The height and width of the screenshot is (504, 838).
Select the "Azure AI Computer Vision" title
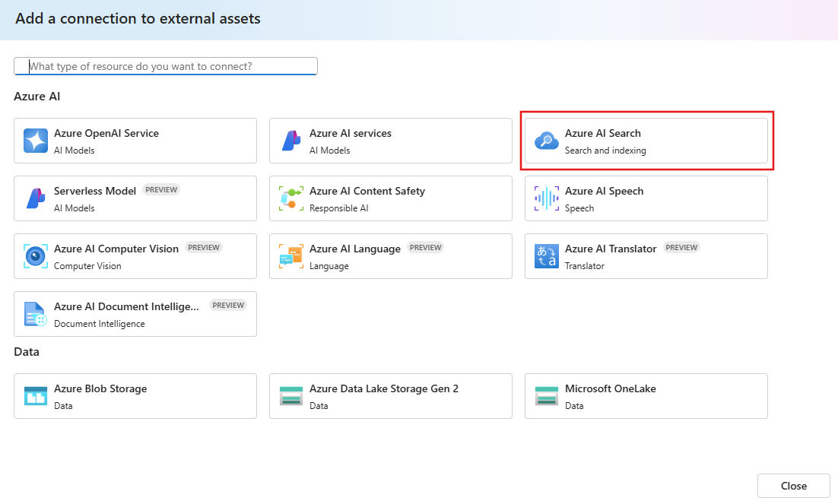(x=116, y=249)
